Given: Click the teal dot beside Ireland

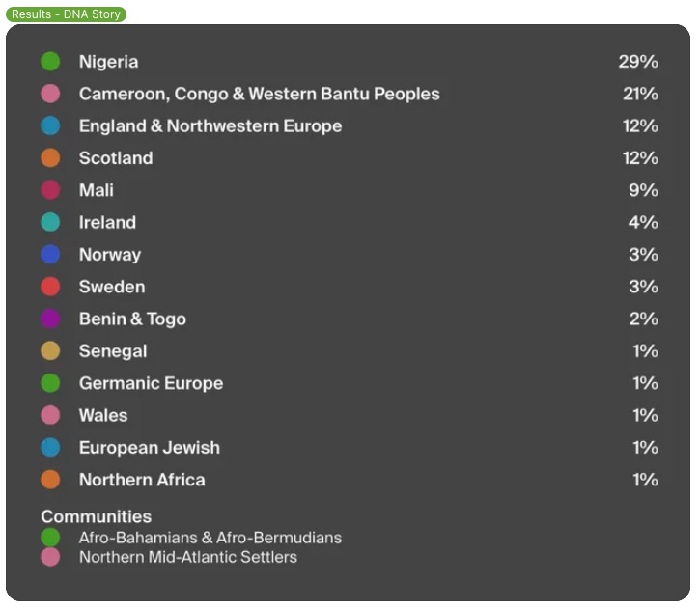Looking at the screenshot, I should click(x=50, y=223).
